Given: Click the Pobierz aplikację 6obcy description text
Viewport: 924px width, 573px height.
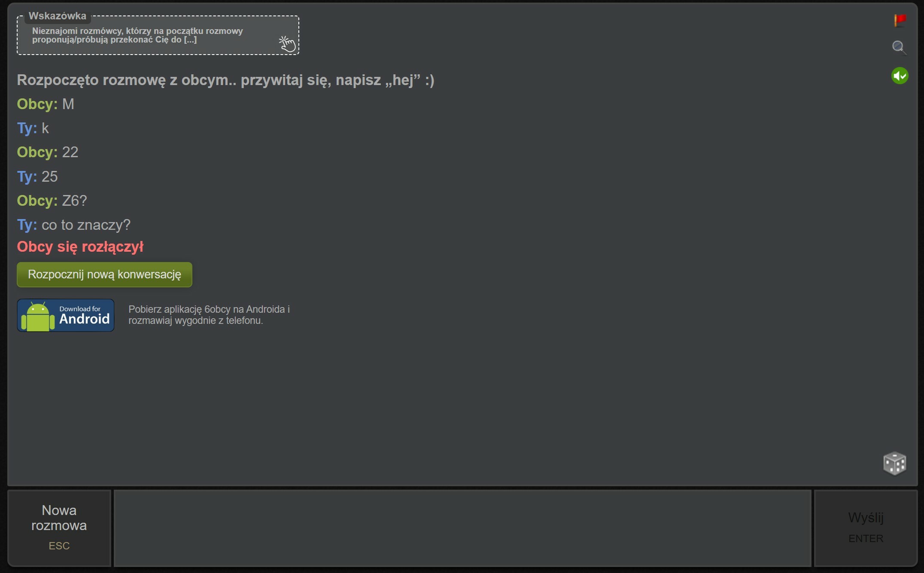Looking at the screenshot, I should [209, 315].
